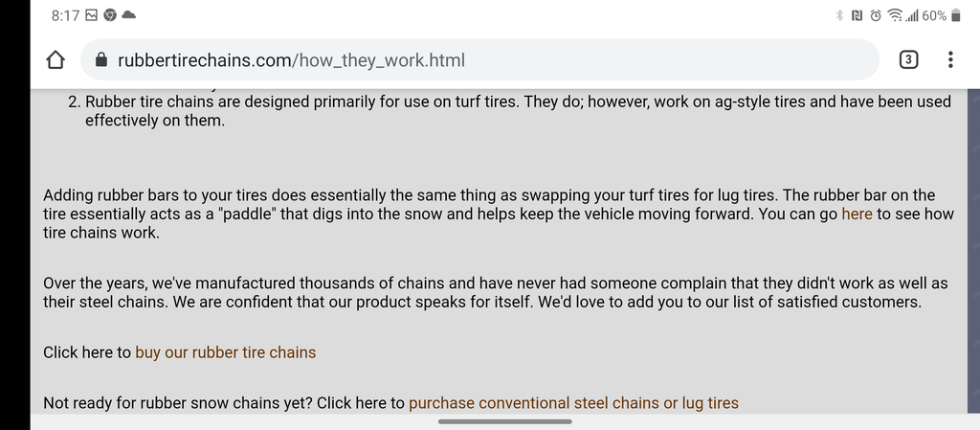Tap the Wi-Fi signal status icon
Image resolution: width=980 pixels, height=430 pixels.
point(895,15)
